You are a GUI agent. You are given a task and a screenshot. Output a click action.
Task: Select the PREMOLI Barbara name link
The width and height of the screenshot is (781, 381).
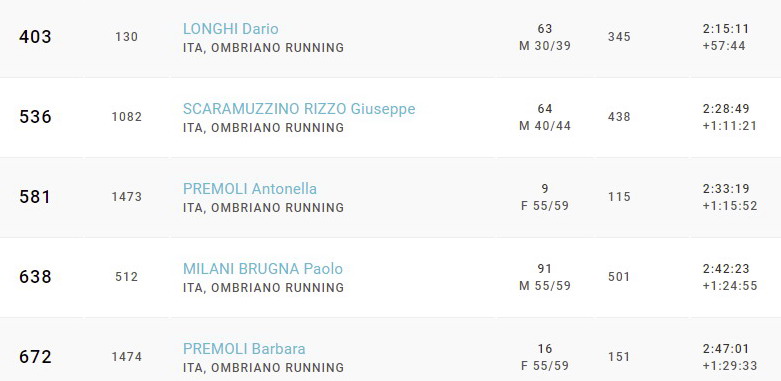pyautogui.click(x=244, y=349)
